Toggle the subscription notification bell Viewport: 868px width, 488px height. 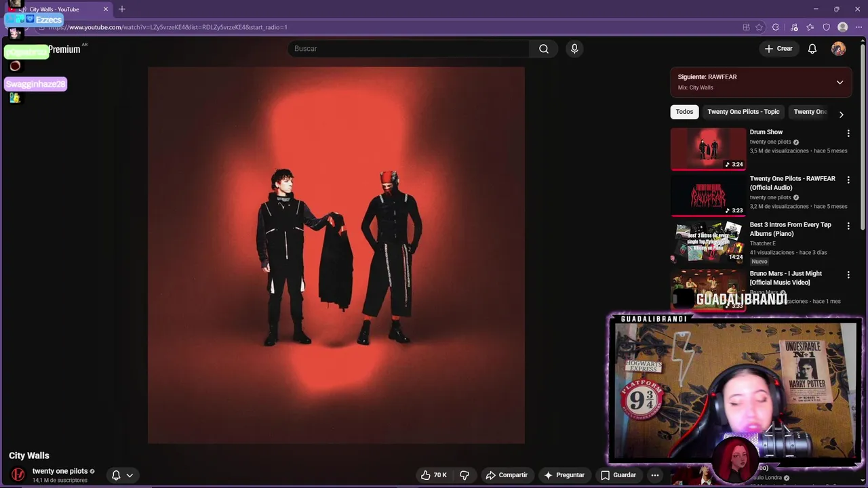116,475
